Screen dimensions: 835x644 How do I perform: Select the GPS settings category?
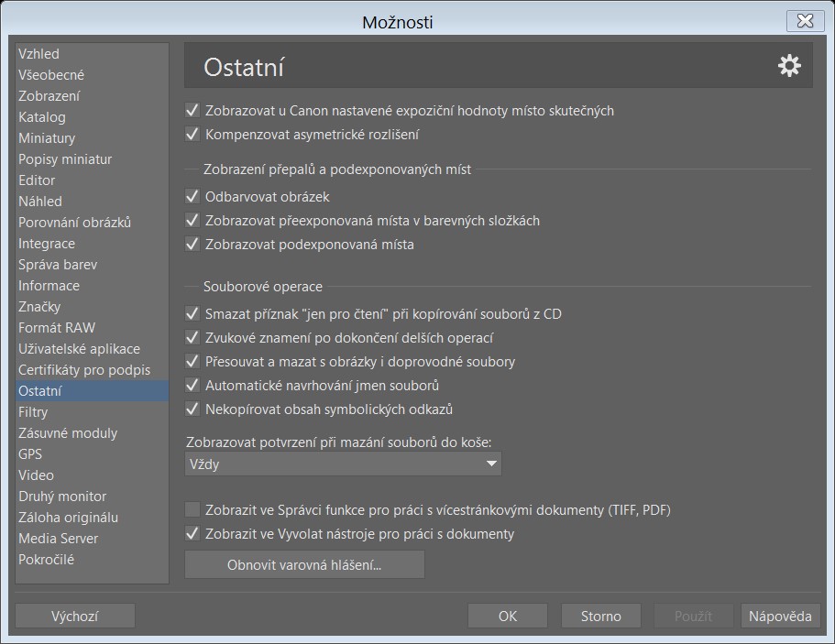30,454
